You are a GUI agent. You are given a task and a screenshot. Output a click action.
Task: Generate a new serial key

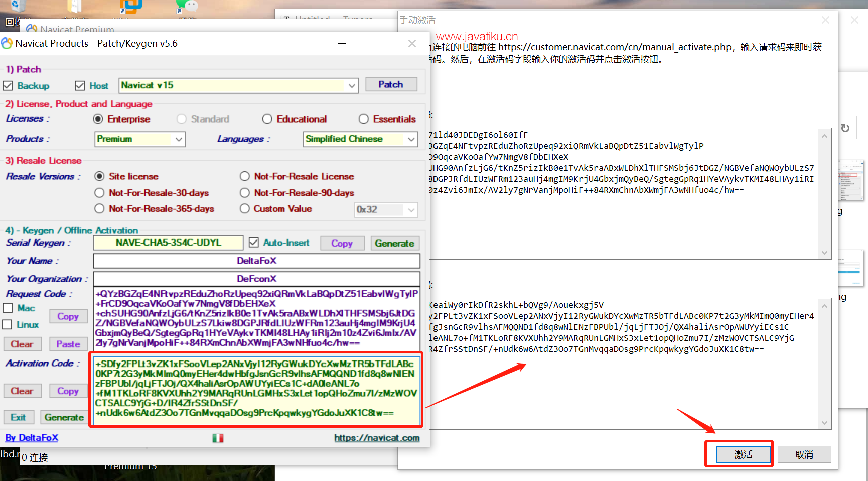(x=394, y=243)
